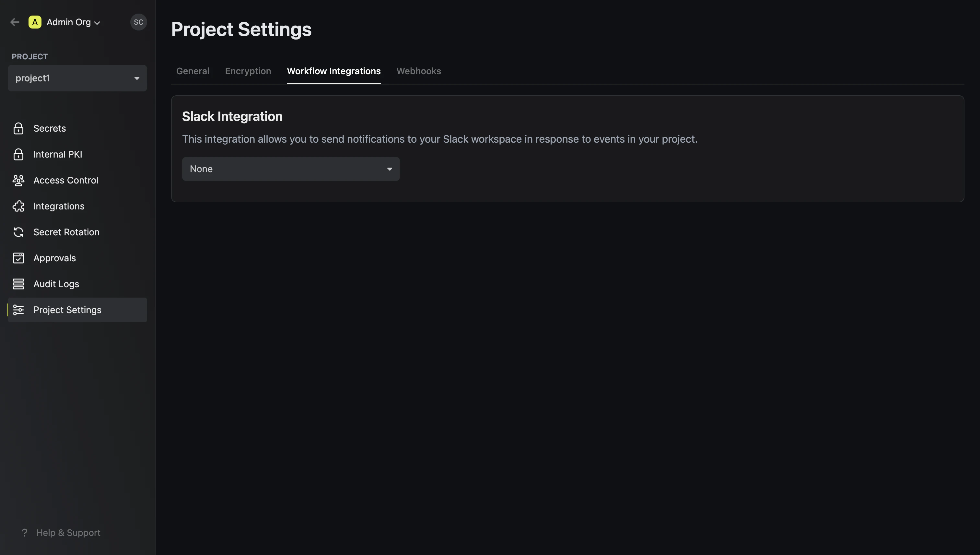Click the Approvals checkmark icon

click(x=18, y=258)
